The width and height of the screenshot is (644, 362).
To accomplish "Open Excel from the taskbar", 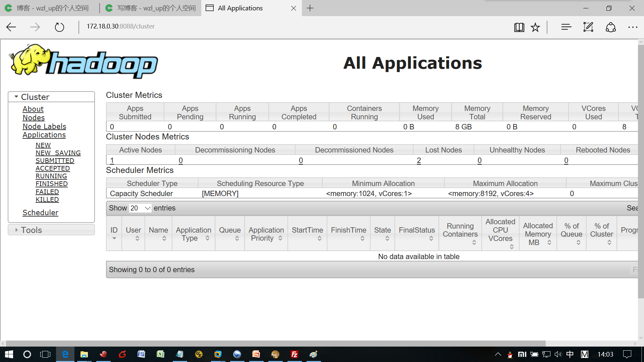I will pos(160,354).
